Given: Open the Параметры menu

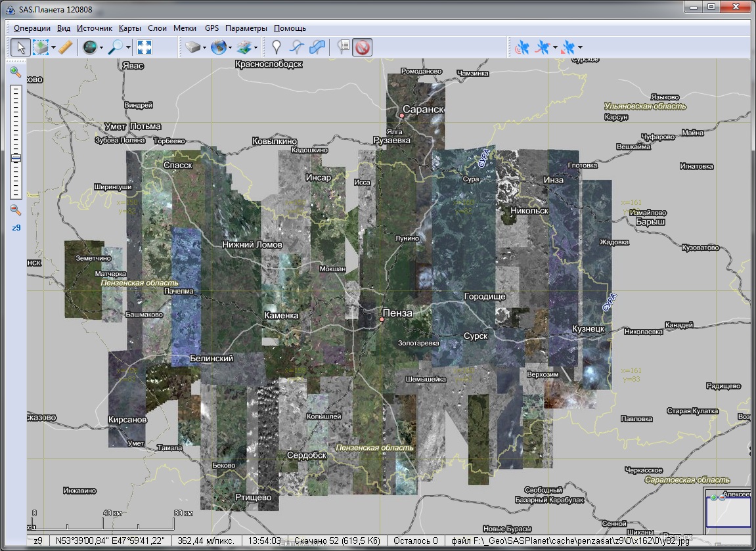Looking at the screenshot, I should coord(246,28).
